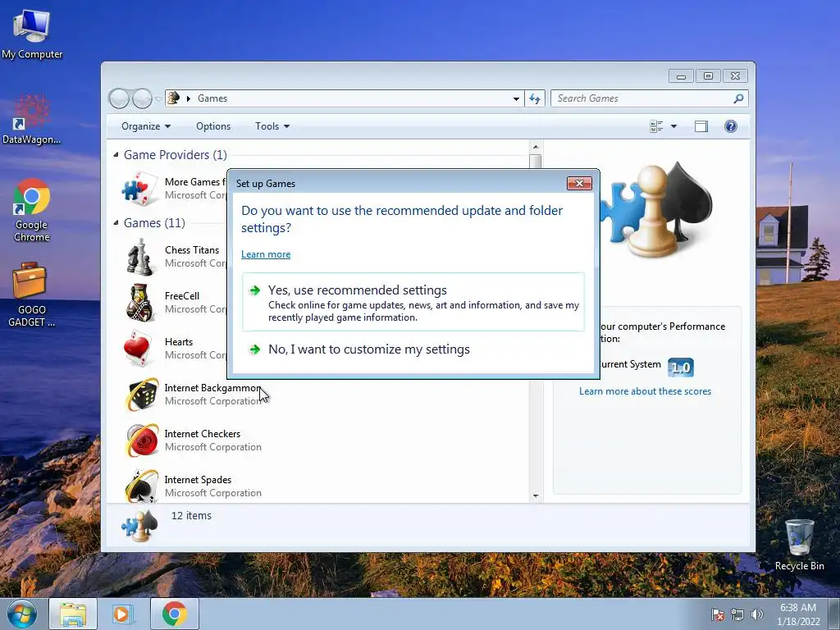Toggle the preview pane button

[701, 126]
